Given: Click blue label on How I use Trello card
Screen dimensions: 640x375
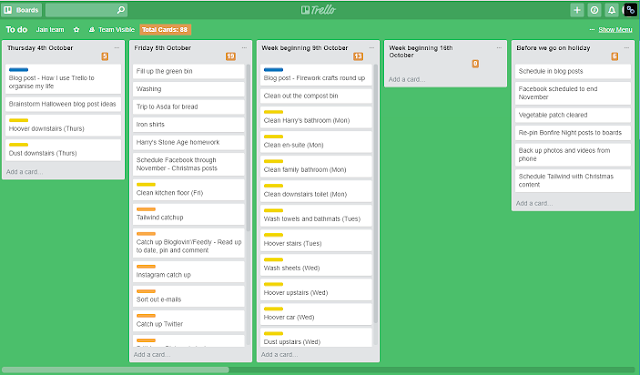Looking at the screenshot, I should 18,70.
